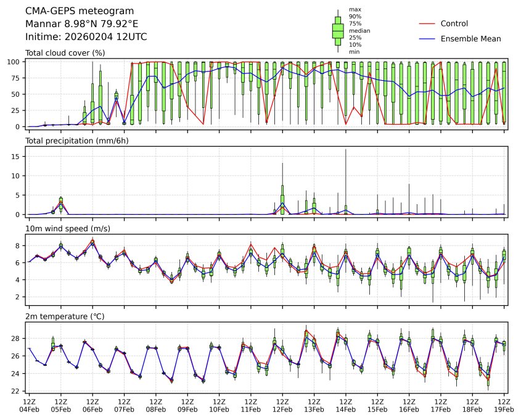Click the green box-plot legend symbol
The image size is (521, 420).
338,31
